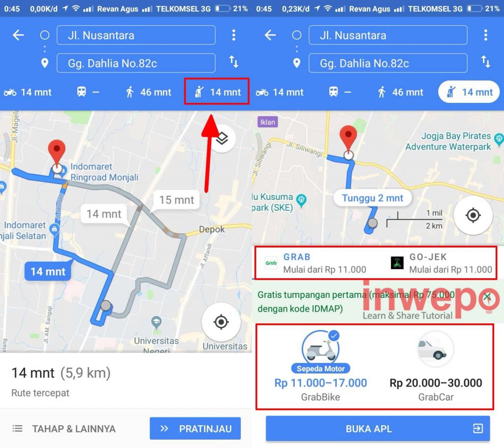Image resolution: width=504 pixels, height=448 pixels.
Task: Select walking mode 46 mnt in left screen
Action: pyautogui.click(x=149, y=92)
